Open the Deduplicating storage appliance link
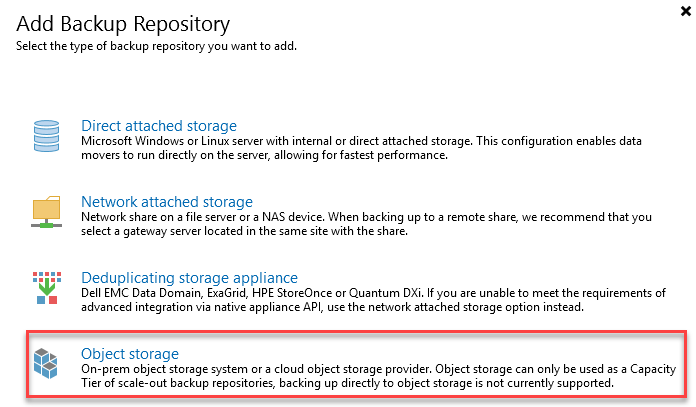The width and height of the screenshot is (696, 407). (188, 277)
